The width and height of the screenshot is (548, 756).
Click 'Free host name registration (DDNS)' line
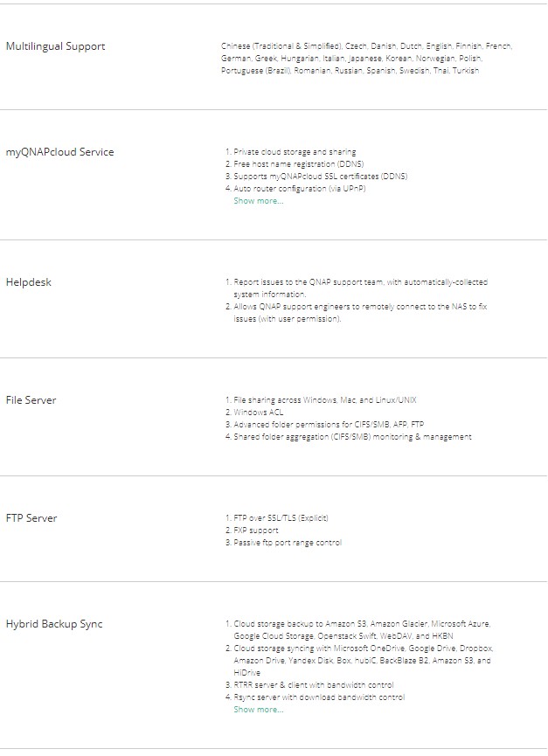298,164
